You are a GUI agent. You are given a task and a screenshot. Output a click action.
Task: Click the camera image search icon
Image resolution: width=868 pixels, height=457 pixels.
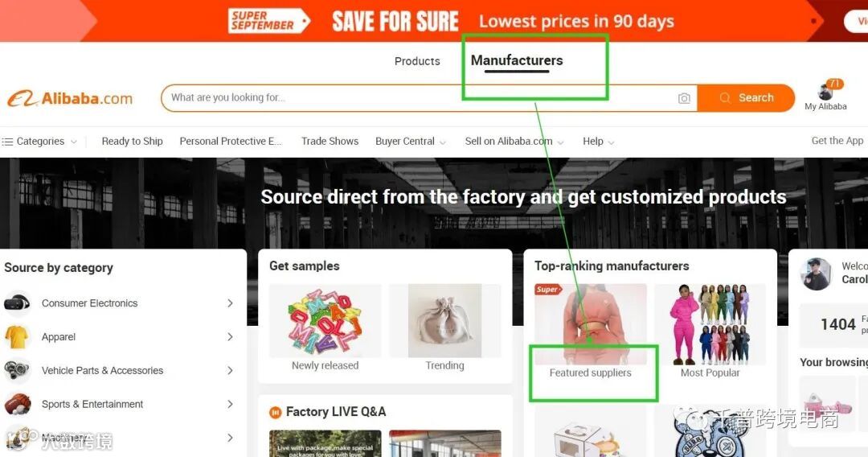pos(684,98)
